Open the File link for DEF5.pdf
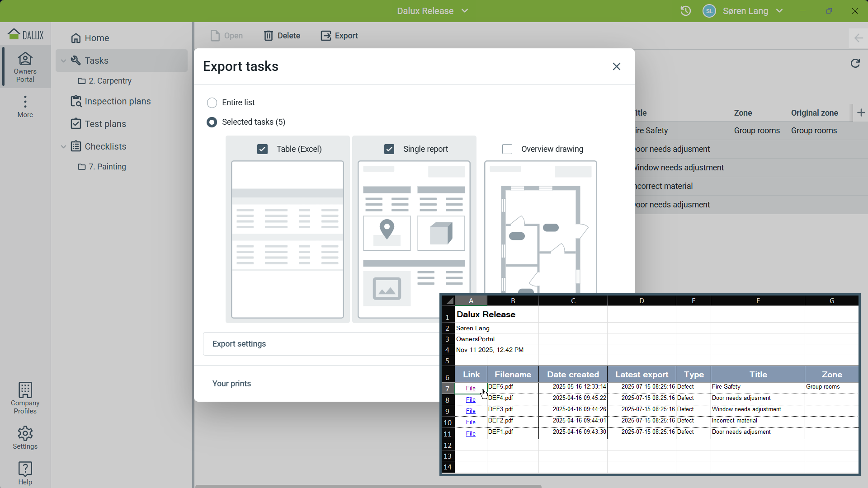 [471, 389]
